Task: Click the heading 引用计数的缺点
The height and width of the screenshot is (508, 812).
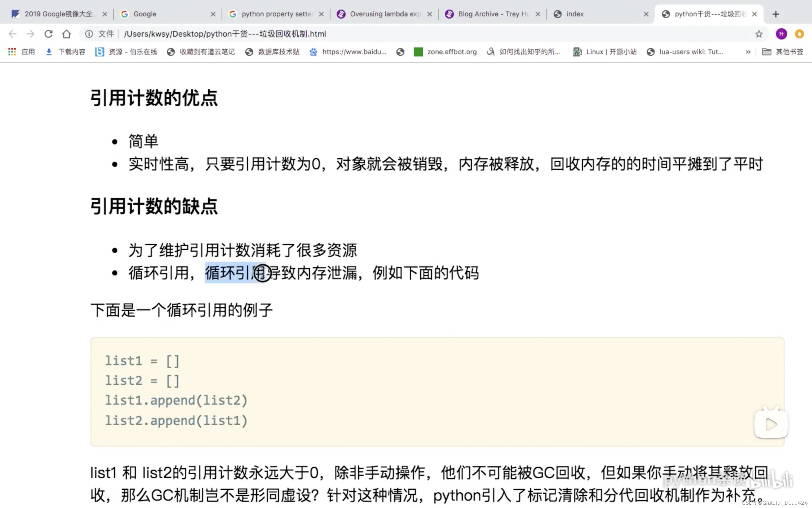Action: (x=154, y=206)
